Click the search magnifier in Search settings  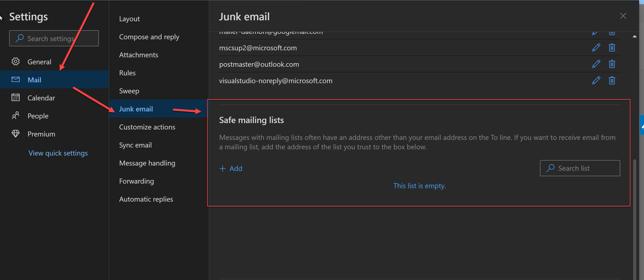click(x=20, y=38)
